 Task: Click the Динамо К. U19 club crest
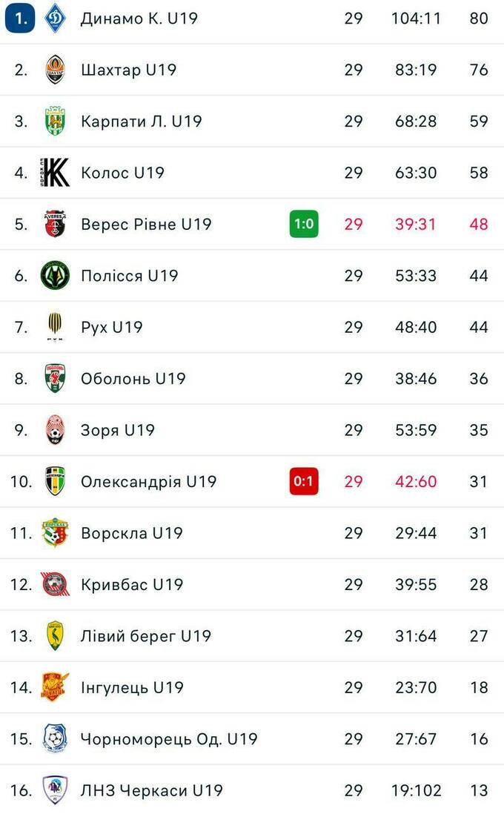55,19
